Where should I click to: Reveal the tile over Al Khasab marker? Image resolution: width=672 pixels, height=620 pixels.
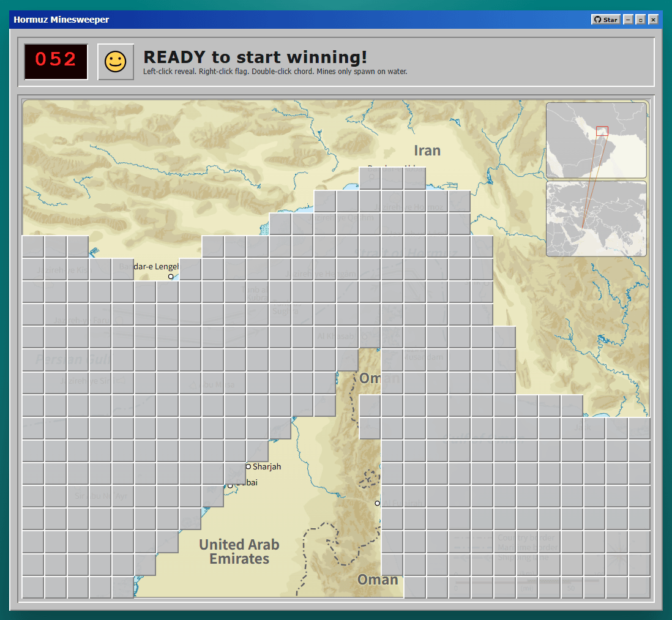point(370,337)
